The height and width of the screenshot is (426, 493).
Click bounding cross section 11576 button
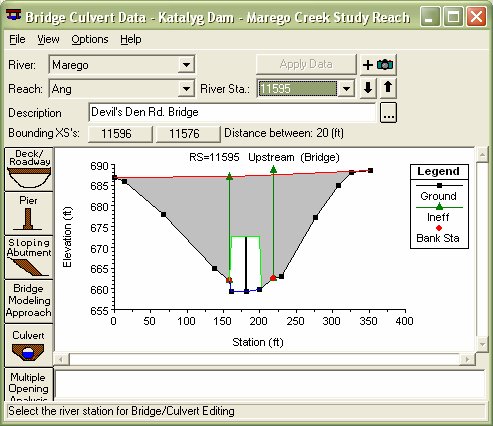(x=188, y=134)
